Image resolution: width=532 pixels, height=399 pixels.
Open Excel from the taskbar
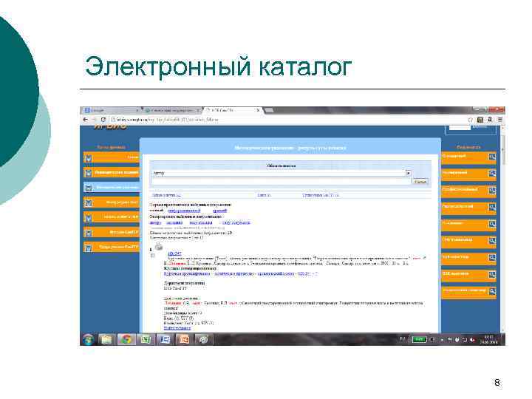(x=146, y=339)
